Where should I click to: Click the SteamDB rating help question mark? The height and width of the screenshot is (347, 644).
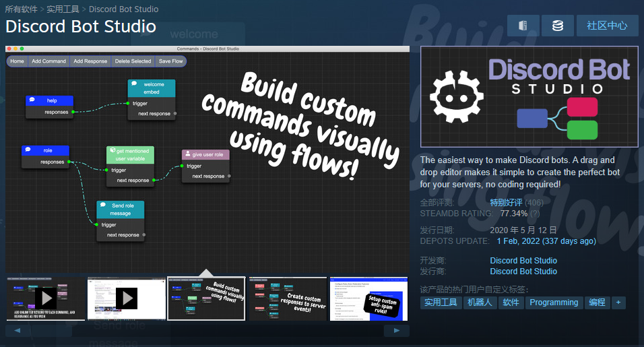pyautogui.click(x=535, y=214)
